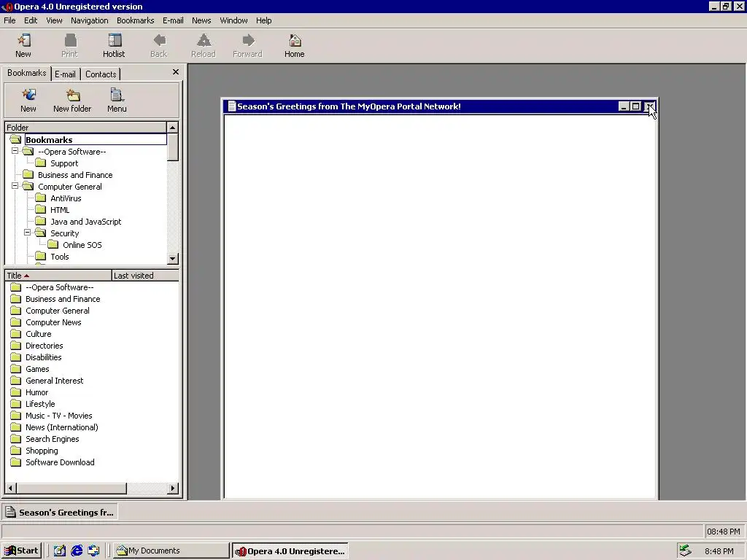Viewport: 747px width, 560px height.
Task: Collapse the Security tree node
Action: (x=27, y=233)
